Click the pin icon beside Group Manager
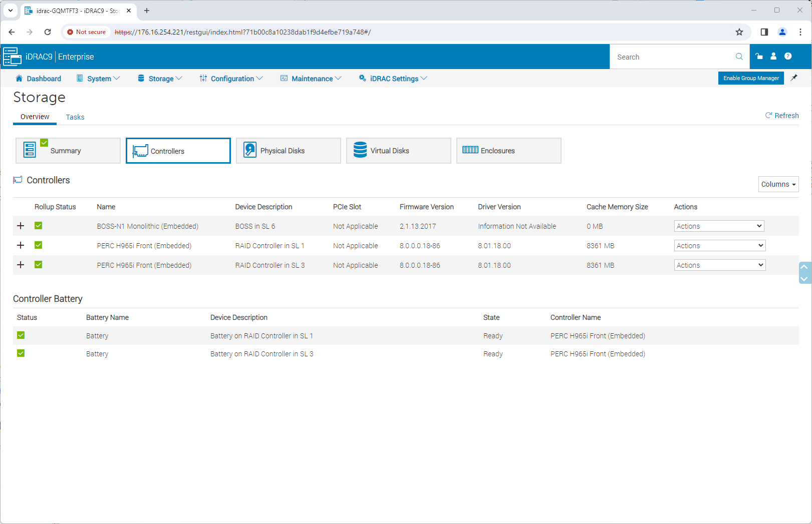 [794, 78]
